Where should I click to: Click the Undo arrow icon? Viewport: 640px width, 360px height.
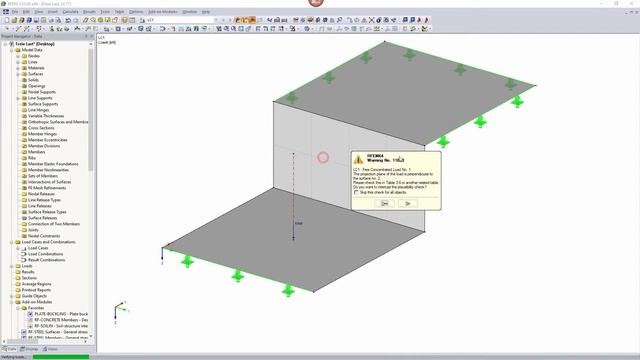68,20
